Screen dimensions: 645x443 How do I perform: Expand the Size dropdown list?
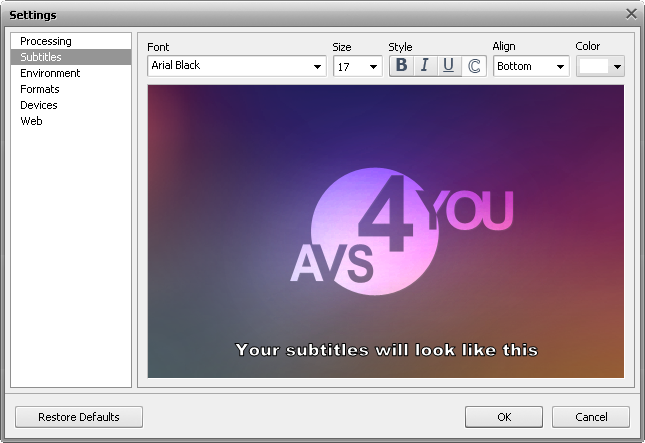point(373,67)
